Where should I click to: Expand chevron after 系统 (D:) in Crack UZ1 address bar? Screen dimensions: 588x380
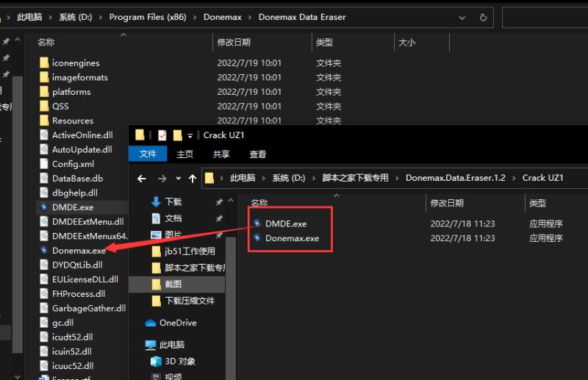point(314,178)
